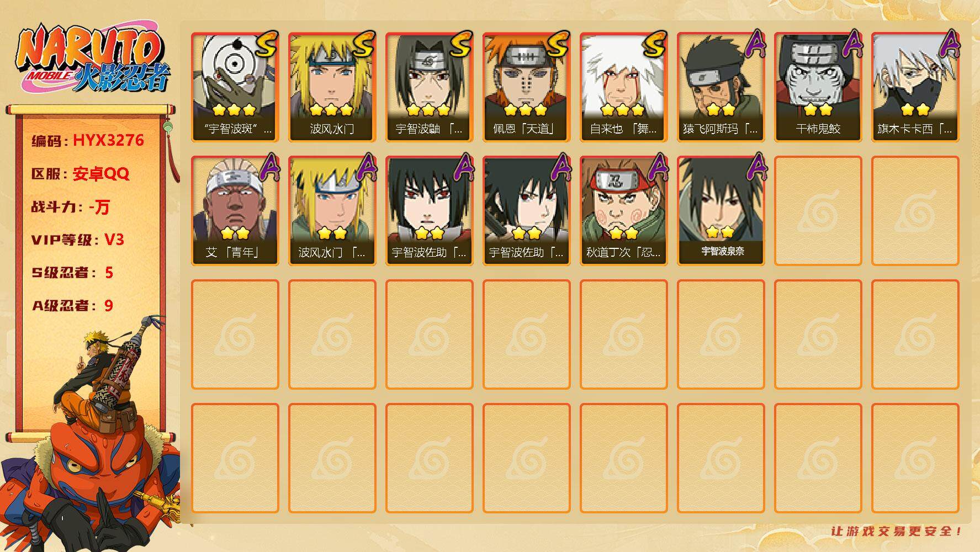Click the 让游戏交易更安全 slogan text
Viewport: 980px width, 552px height.
click(897, 531)
